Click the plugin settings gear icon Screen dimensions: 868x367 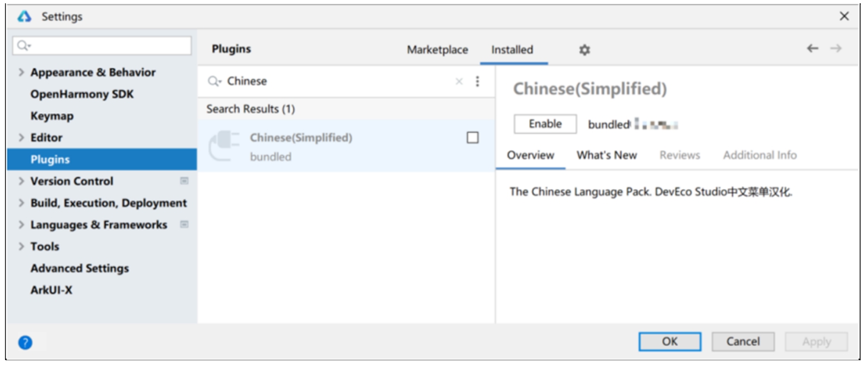pyautogui.click(x=585, y=50)
